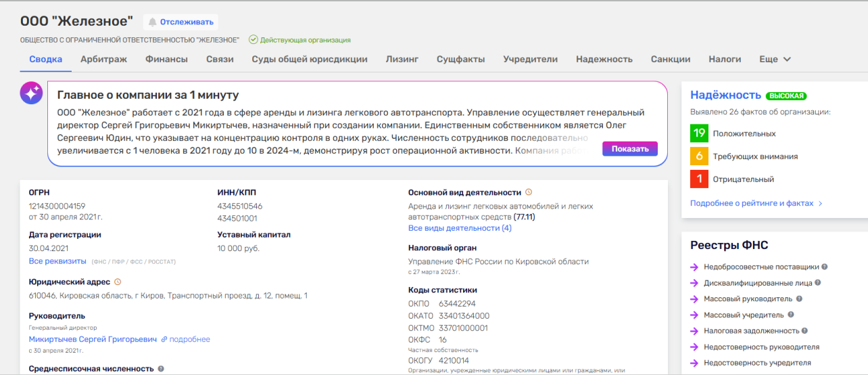
Task: Click help icon next to Массовый руководитель
Action: click(x=799, y=299)
